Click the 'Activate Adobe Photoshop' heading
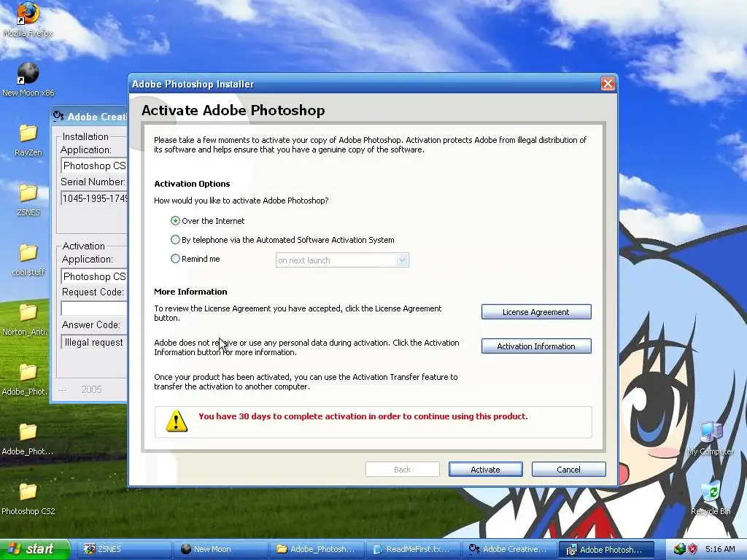The height and width of the screenshot is (560, 747). click(x=233, y=110)
